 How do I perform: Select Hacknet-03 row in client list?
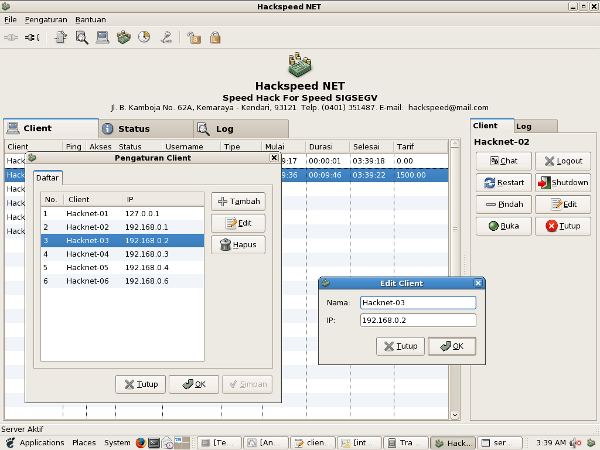coord(122,241)
